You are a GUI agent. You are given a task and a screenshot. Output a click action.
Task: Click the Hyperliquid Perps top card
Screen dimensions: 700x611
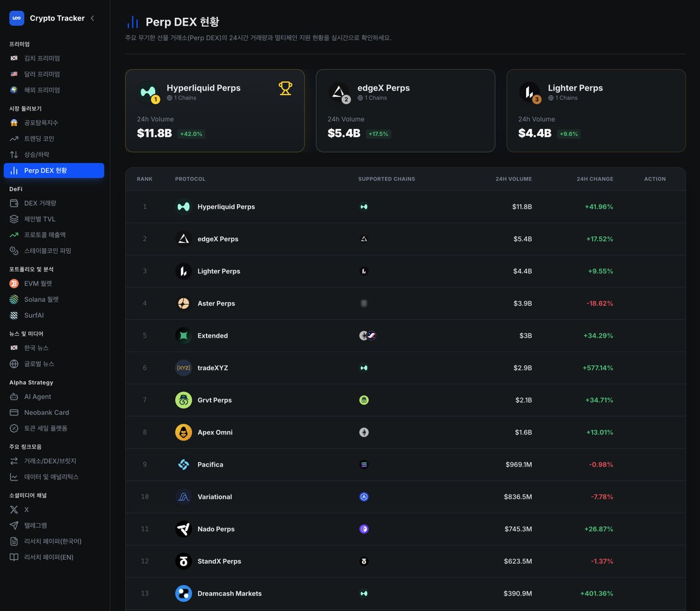[x=215, y=111]
